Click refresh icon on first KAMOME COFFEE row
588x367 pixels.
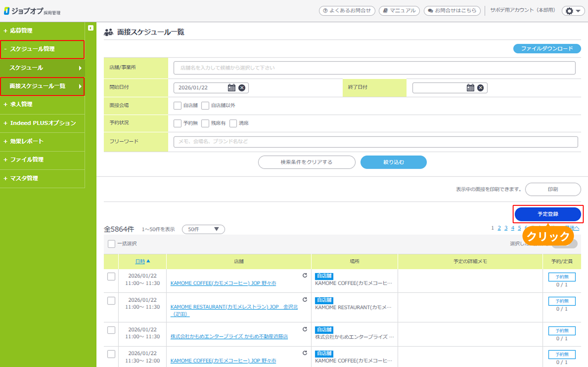[305, 275]
